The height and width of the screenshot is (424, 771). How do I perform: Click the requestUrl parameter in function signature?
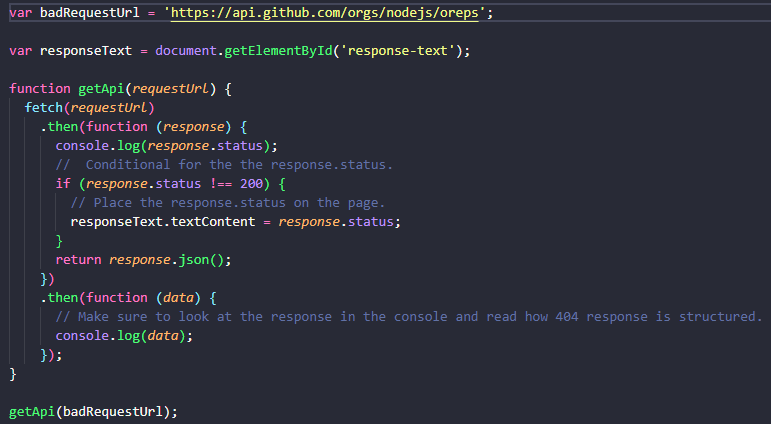(x=171, y=89)
